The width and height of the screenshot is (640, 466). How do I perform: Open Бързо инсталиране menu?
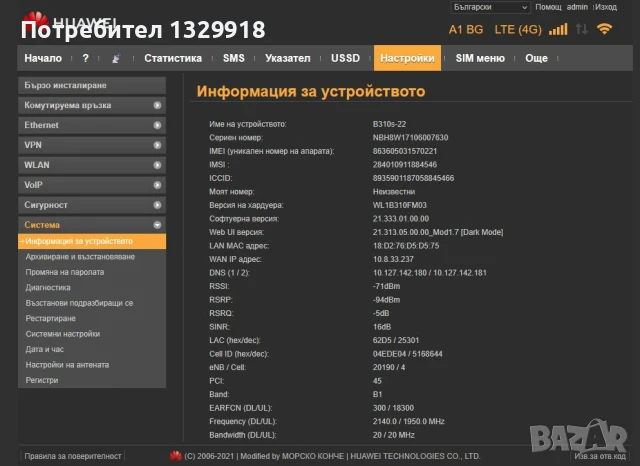tap(92, 86)
